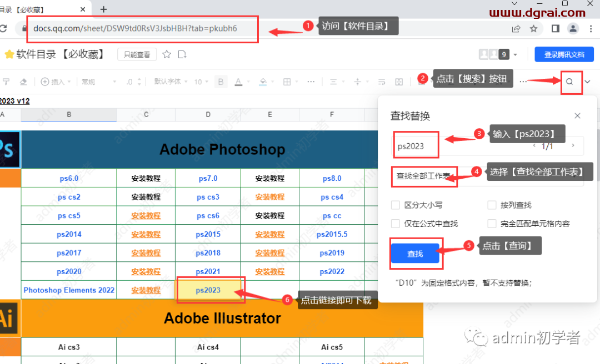600x364 pixels.
Task: Click the clear format eraser icon
Action: click(x=23, y=82)
